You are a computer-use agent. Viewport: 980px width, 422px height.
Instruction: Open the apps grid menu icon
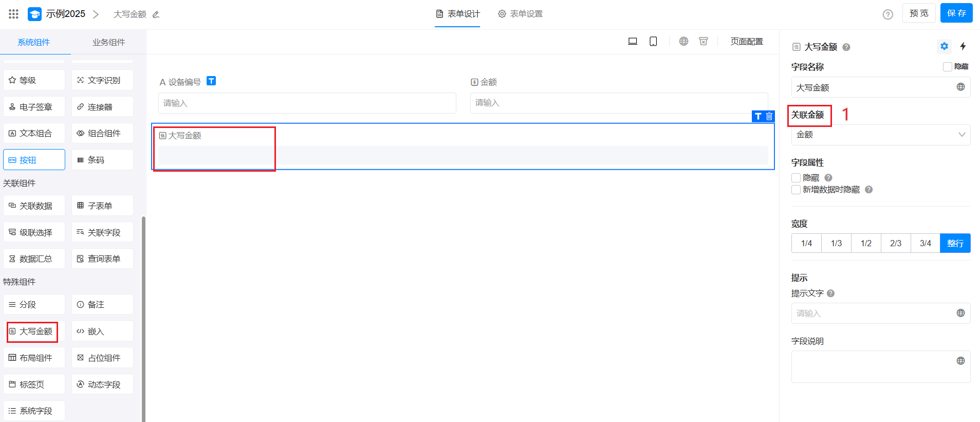(14, 14)
